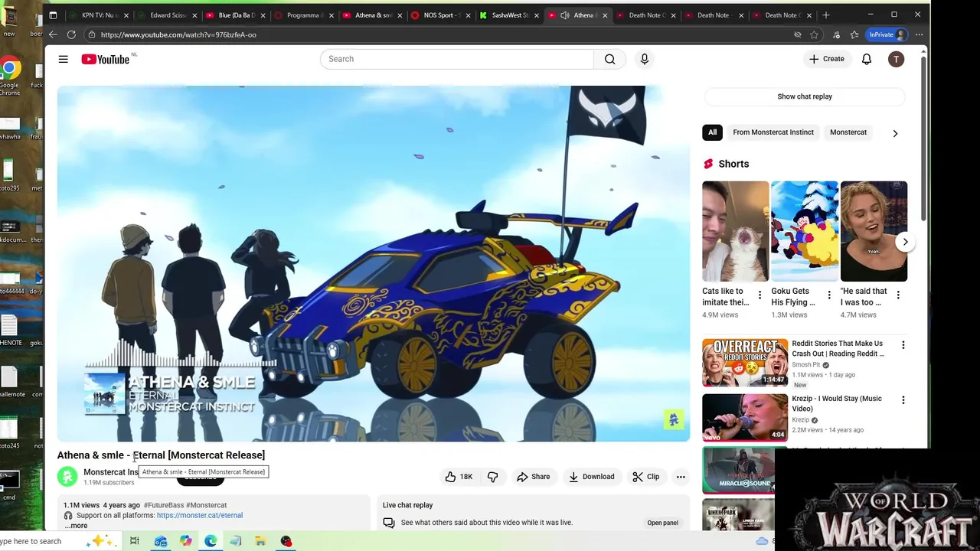Image resolution: width=980 pixels, height=551 pixels.
Task: Open options for Cats like to imitate short
Action: (759, 295)
